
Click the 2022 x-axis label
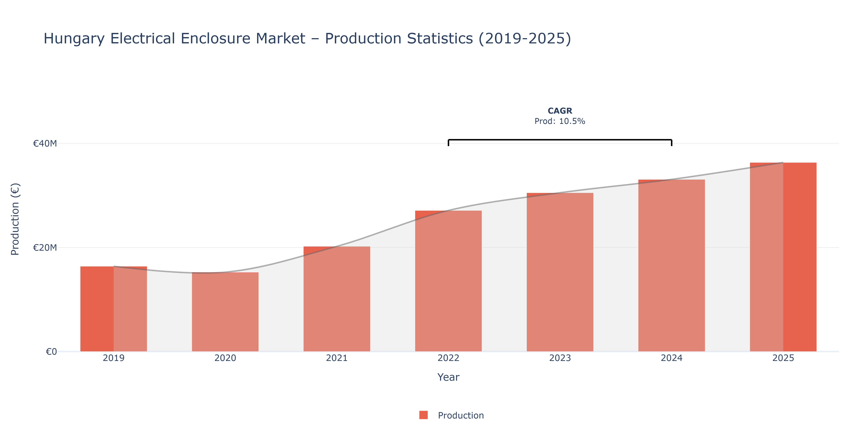click(x=448, y=358)
